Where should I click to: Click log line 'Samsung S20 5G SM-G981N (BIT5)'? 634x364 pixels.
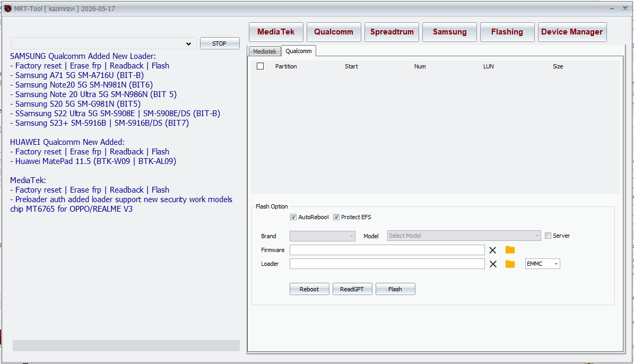[x=75, y=104]
